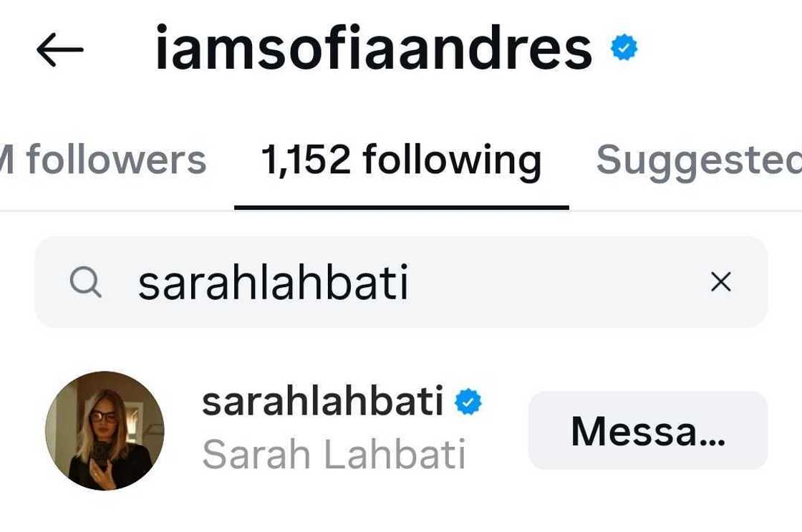Open the Suggested tab
This screenshot has height=532, width=802.
pos(699,160)
